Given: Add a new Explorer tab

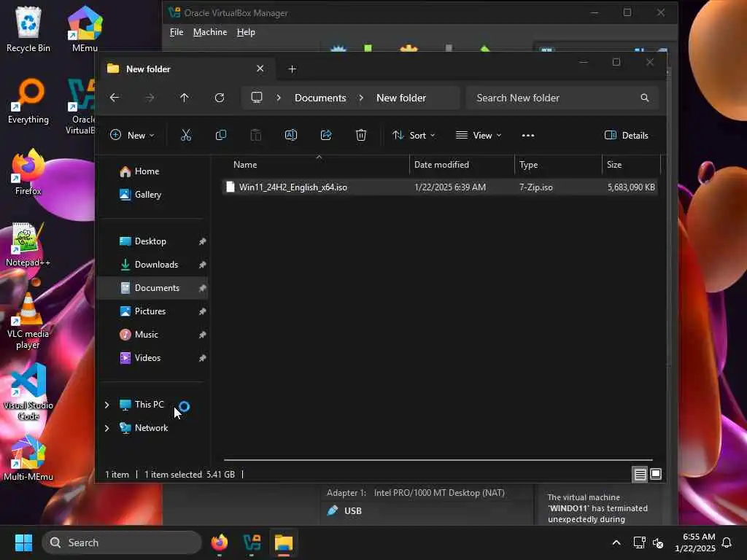Looking at the screenshot, I should pyautogui.click(x=292, y=69).
